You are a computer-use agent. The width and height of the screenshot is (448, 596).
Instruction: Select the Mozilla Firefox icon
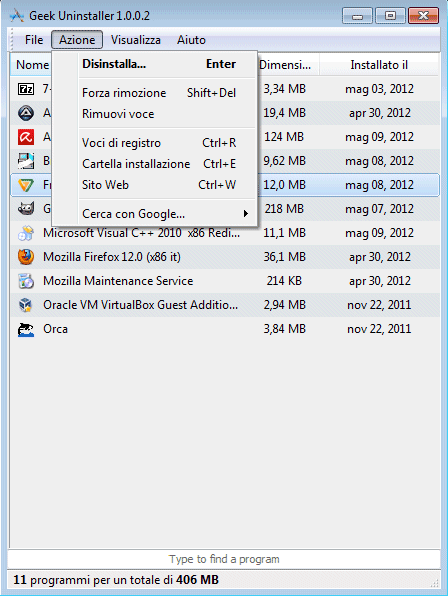26,257
